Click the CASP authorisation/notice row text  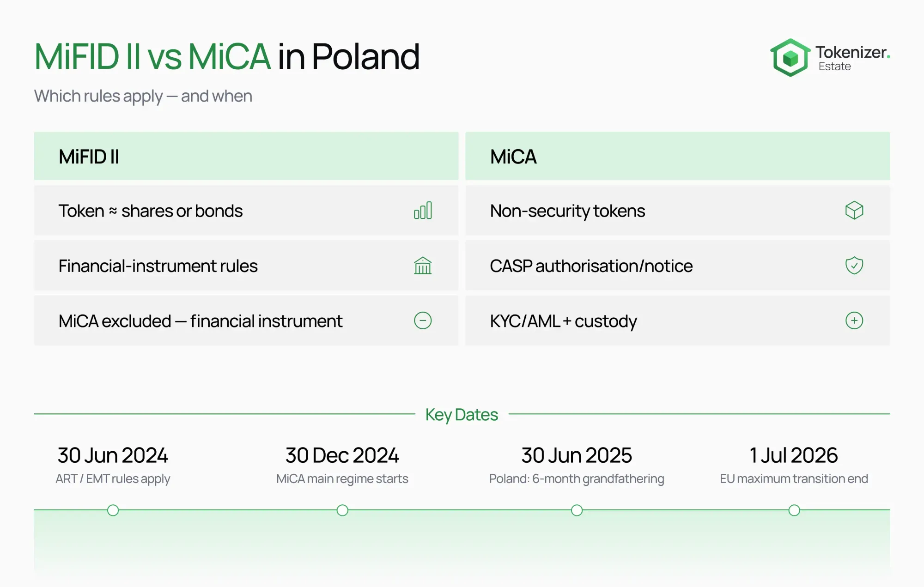(591, 266)
